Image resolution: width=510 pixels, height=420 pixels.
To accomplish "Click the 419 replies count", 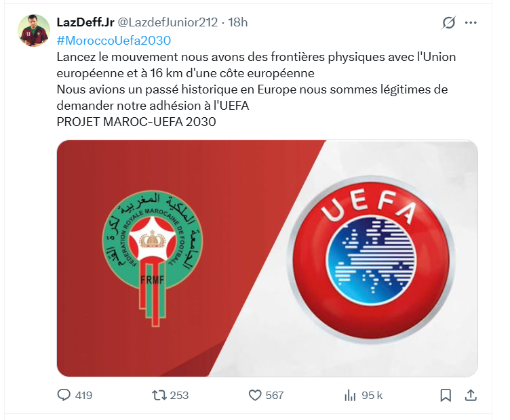I will tap(83, 396).
